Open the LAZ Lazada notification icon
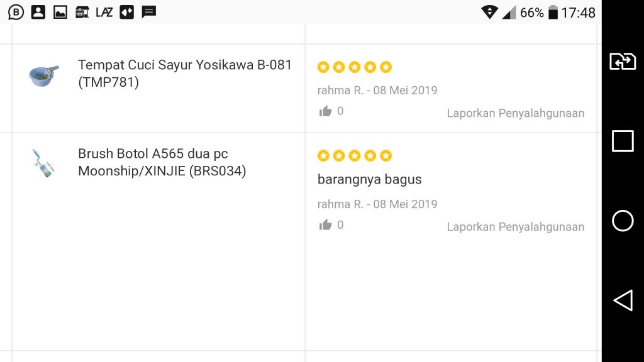 coord(104,13)
